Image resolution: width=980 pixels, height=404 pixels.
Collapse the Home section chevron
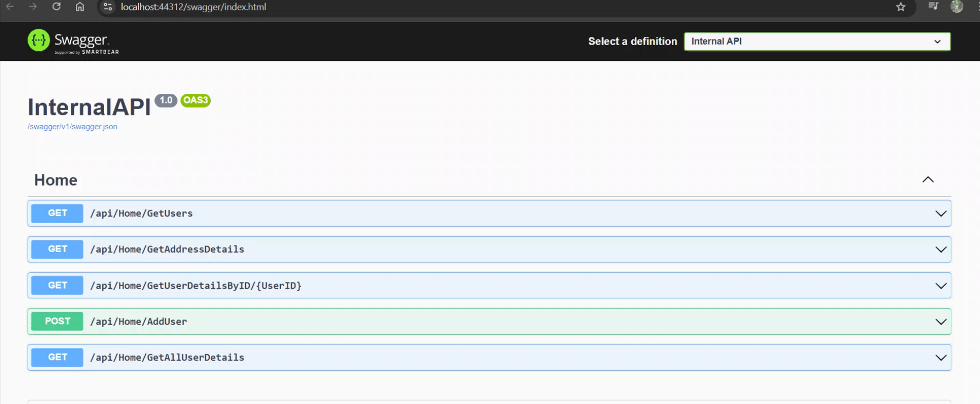tap(928, 180)
